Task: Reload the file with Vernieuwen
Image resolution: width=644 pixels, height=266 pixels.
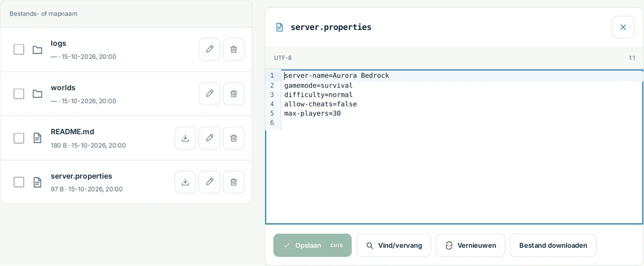Action: tap(470, 245)
